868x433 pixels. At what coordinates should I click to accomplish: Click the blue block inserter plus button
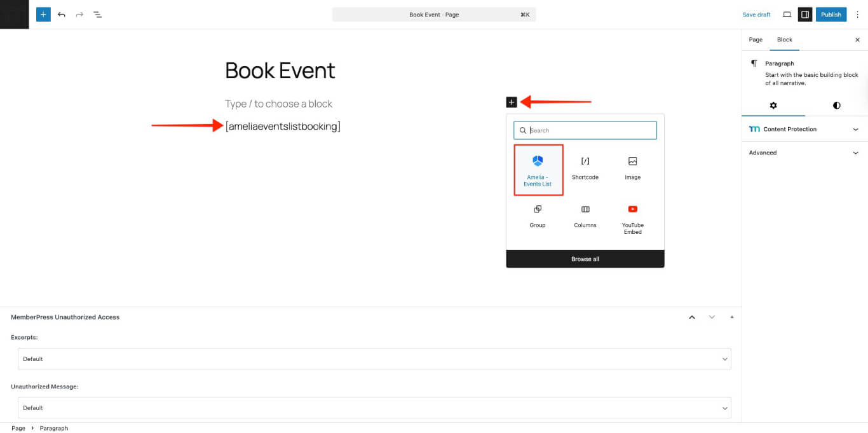point(43,14)
